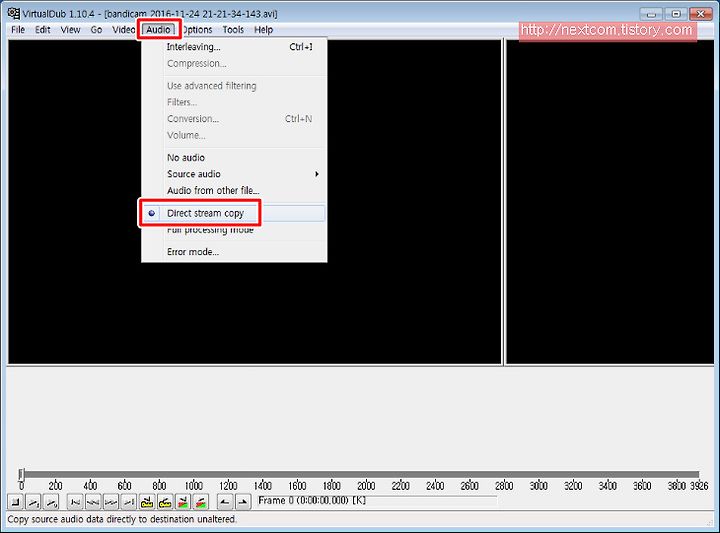Screen dimensions: 720x533
Task: Set the mark-out selection end
Action: coord(242,502)
